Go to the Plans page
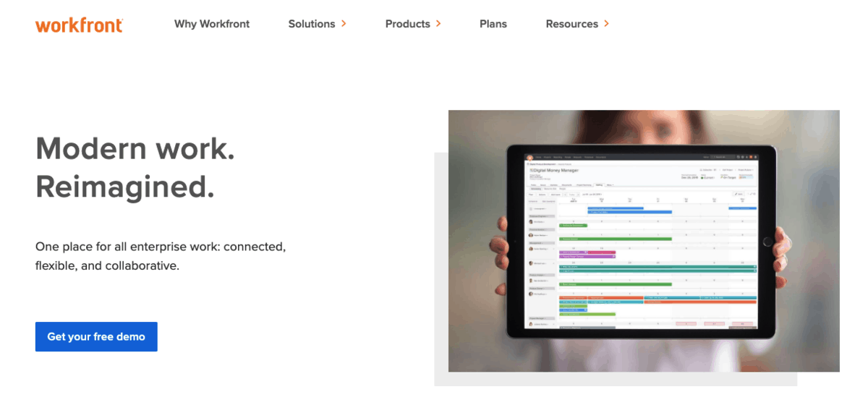This screenshot has width=868, height=413. [x=493, y=24]
